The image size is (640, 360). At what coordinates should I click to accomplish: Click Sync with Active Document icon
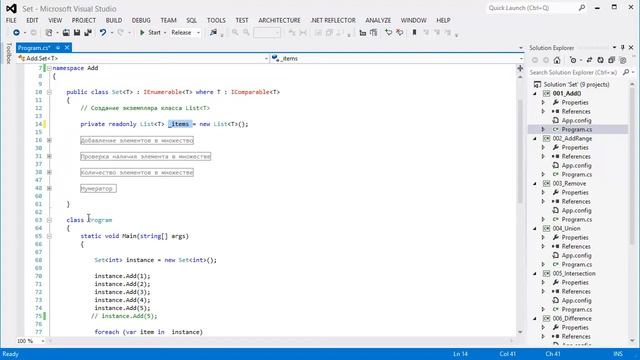(x=589, y=60)
